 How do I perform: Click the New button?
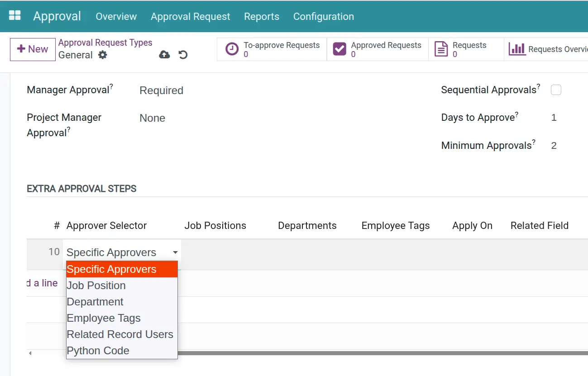[33, 49]
